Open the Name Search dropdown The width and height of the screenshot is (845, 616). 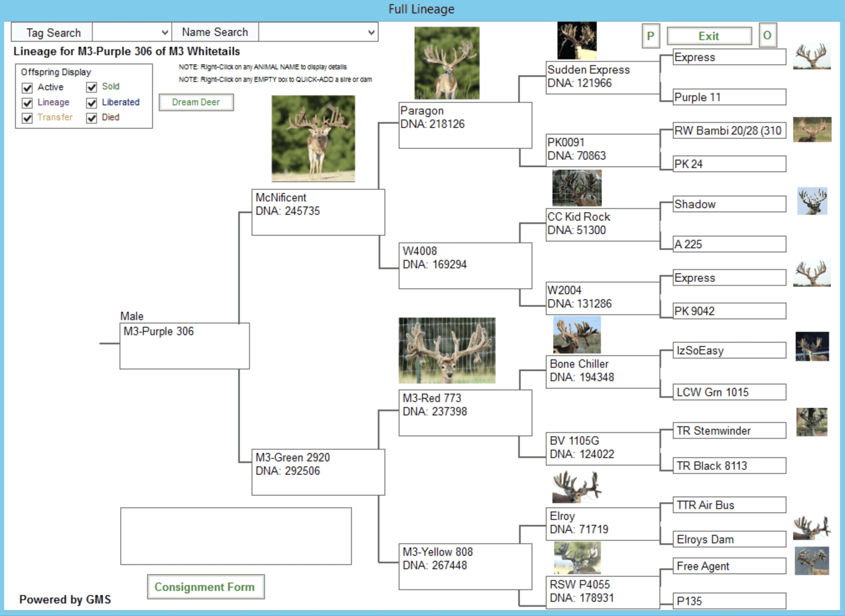click(371, 33)
